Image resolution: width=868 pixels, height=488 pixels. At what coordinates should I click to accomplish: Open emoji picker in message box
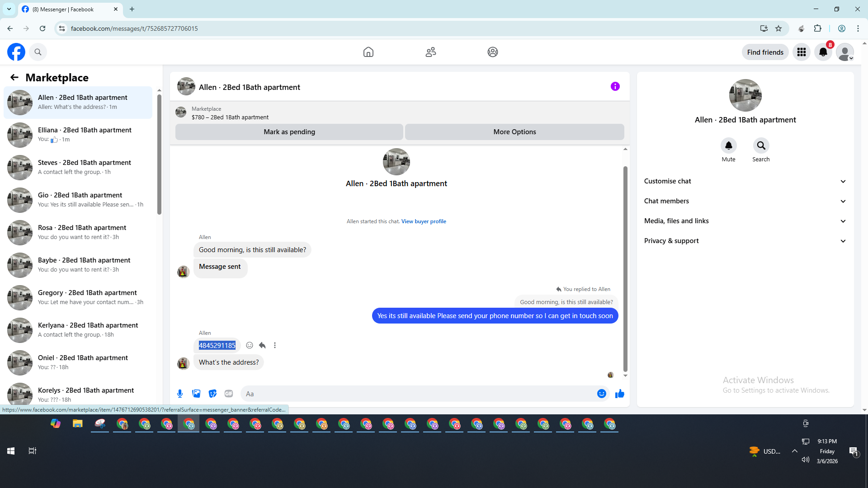(601, 394)
